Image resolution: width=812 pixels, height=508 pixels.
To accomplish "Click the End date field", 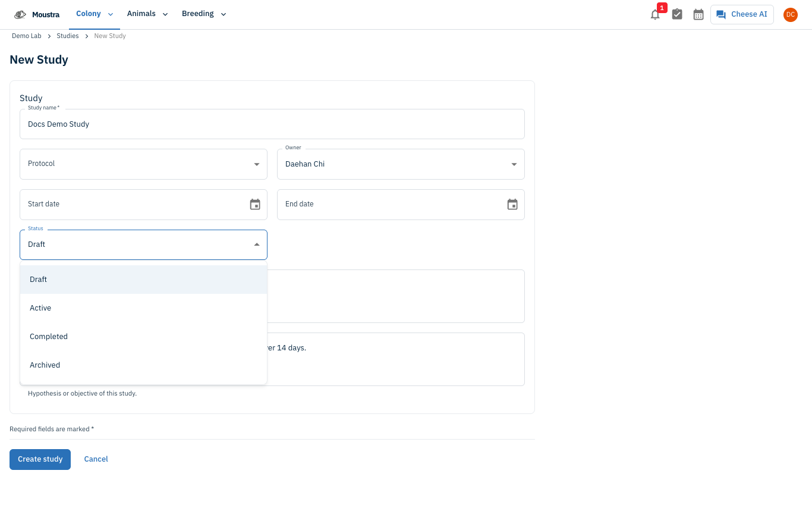I will tap(401, 204).
